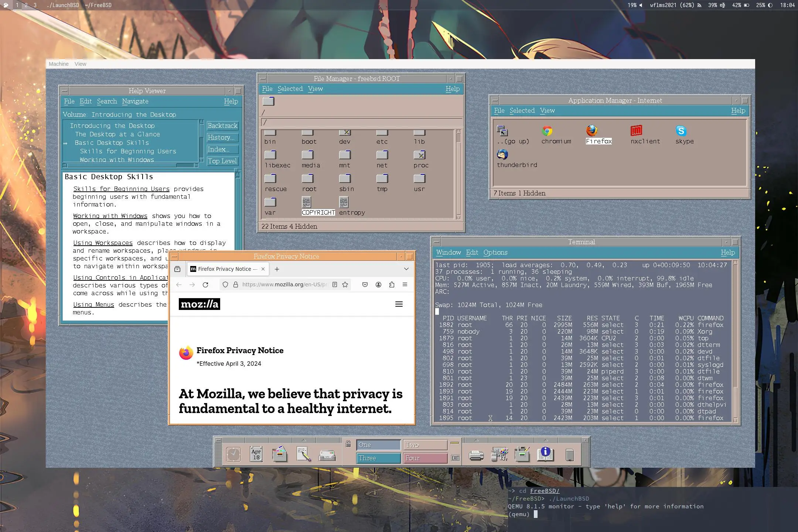This screenshot has width=798, height=532.
Task: Follow the Skills for Beginning Users link
Action: click(121, 189)
